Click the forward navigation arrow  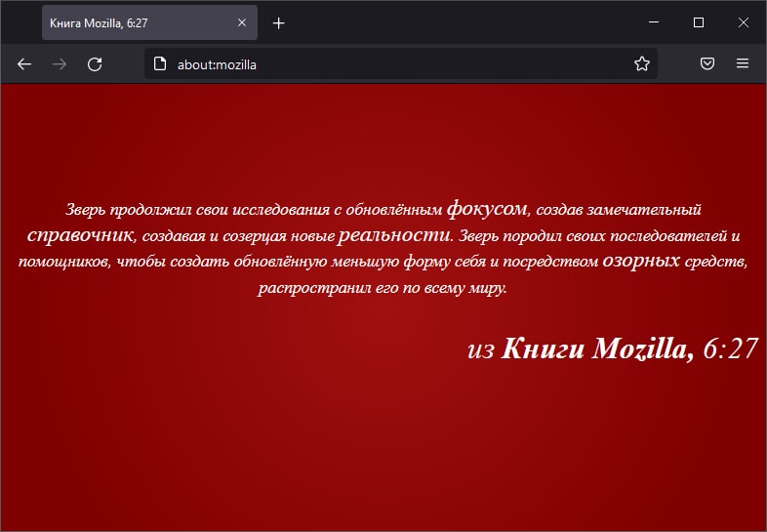tap(60, 64)
